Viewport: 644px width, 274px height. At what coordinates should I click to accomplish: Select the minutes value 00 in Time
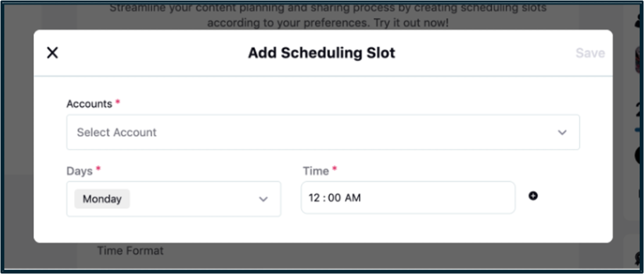pyautogui.click(x=334, y=198)
